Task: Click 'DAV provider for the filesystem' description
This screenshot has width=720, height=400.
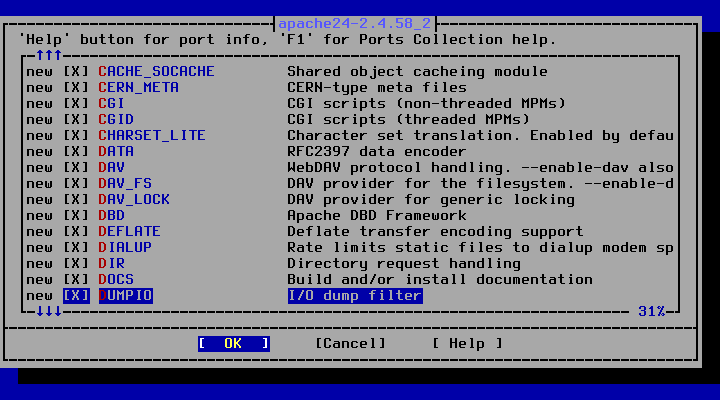Action: click(x=480, y=183)
